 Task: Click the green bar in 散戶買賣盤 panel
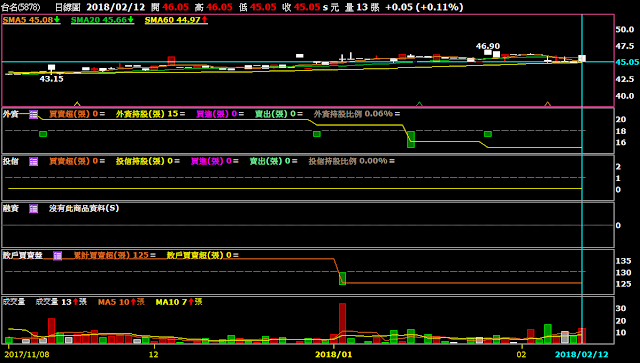[342, 278]
